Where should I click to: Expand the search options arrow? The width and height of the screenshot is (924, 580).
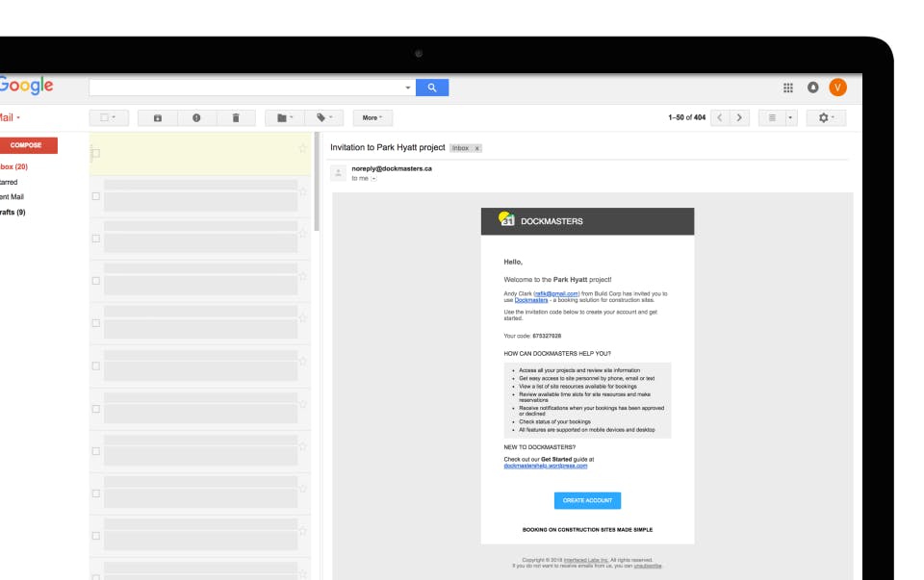pos(408,88)
